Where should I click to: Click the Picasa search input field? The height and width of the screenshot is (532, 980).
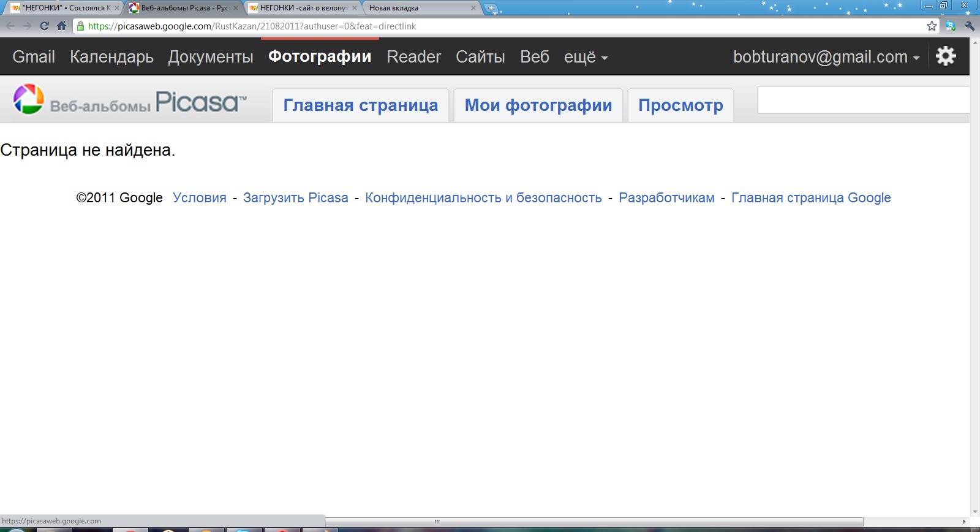862,100
